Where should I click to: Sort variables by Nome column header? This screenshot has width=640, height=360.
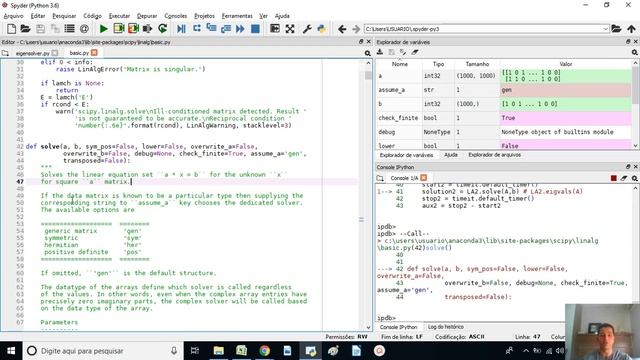click(400, 64)
